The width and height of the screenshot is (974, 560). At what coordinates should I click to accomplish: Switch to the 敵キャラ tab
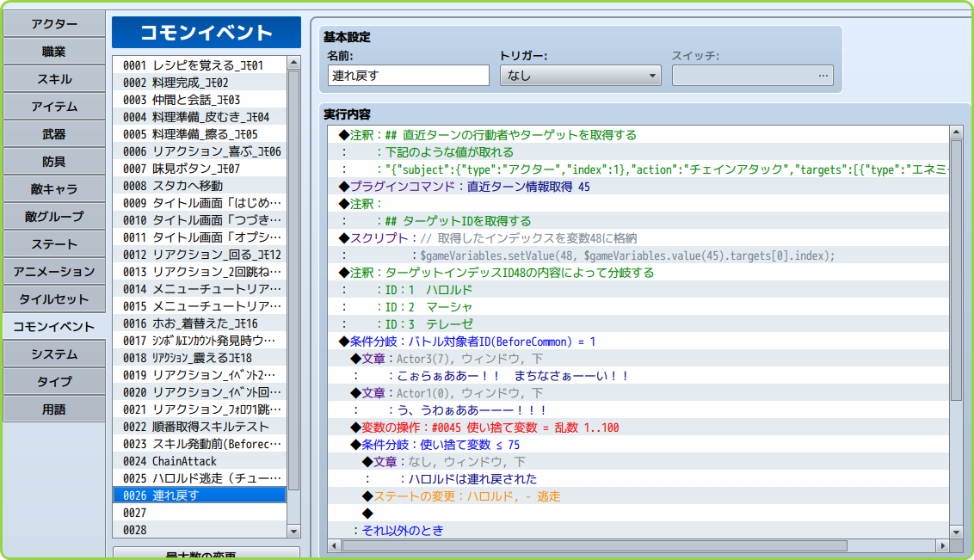(x=54, y=188)
